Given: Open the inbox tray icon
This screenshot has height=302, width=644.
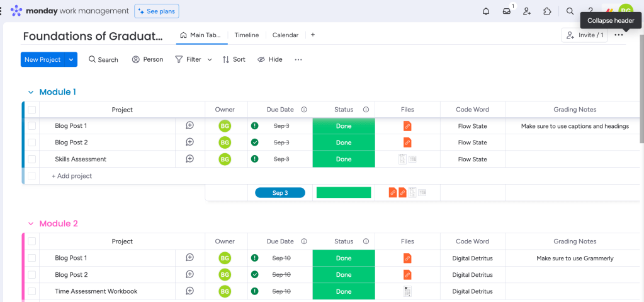Looking at the screenshot, I should pyautogui.click(x=506, y=11).
